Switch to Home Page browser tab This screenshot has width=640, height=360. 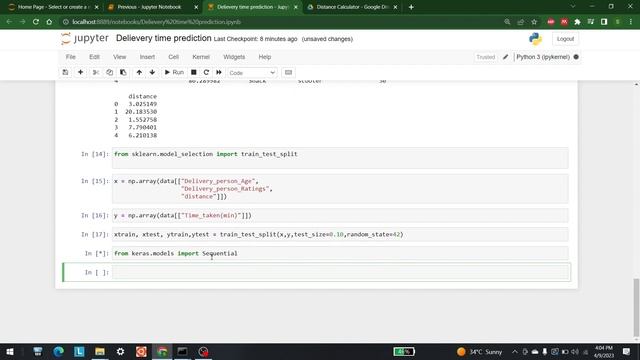point(53,7)
